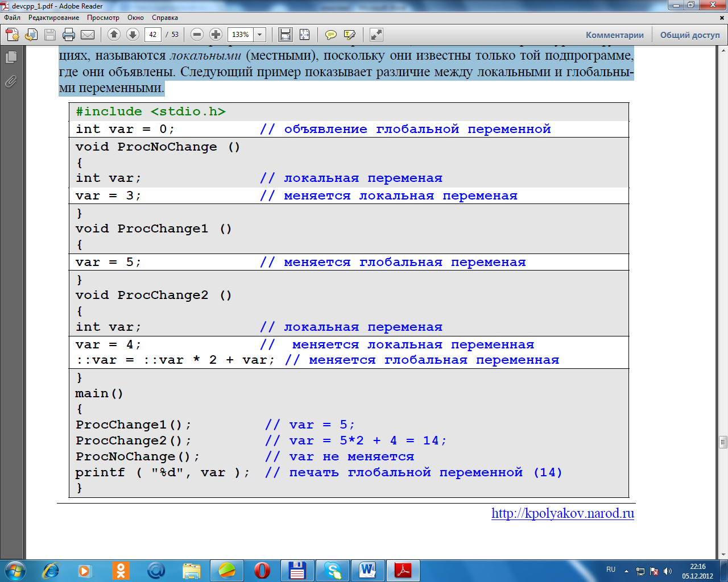The image size is (728, 582).
Task: Open the Файл menu
Action: click(x=13, y=18)
